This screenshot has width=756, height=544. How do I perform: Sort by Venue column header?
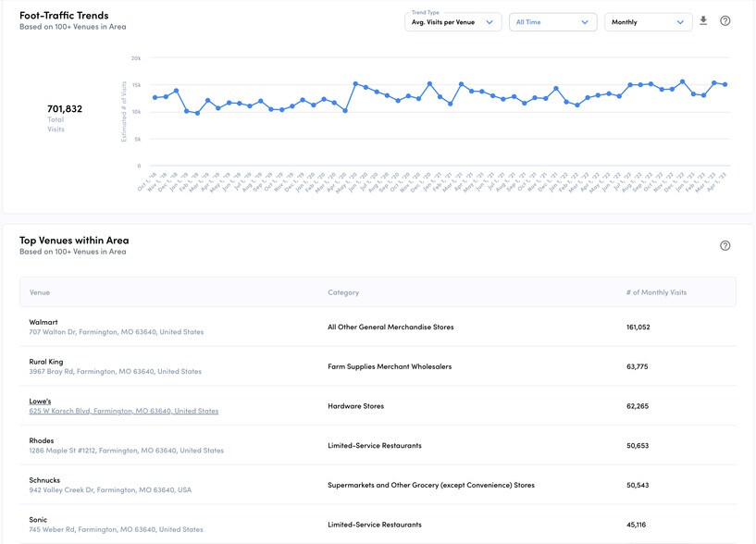pyautogui.click(x=40, y=292)
